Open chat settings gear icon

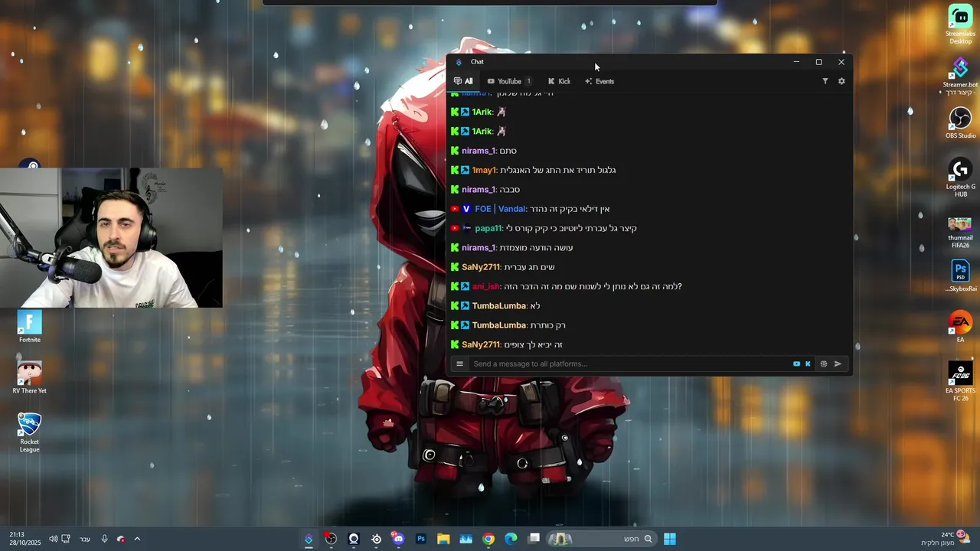pyautogui.click(x=841, y=81)
